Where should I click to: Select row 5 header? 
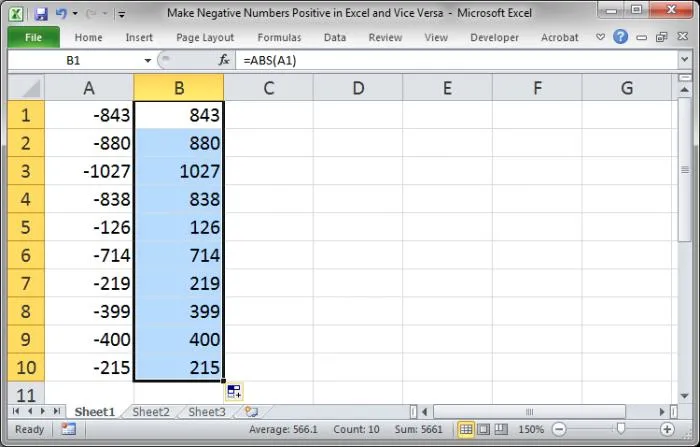(26, 227)
